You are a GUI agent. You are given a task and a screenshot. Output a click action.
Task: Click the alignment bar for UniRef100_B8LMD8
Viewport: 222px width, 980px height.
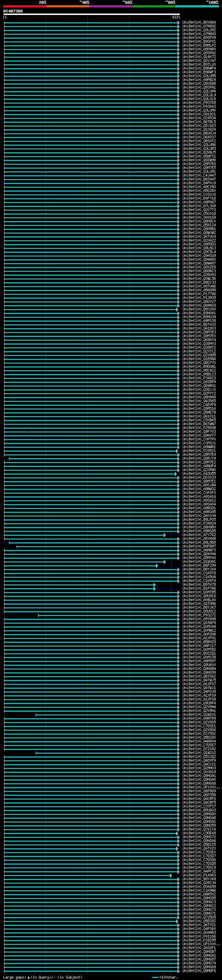point(94,543)
